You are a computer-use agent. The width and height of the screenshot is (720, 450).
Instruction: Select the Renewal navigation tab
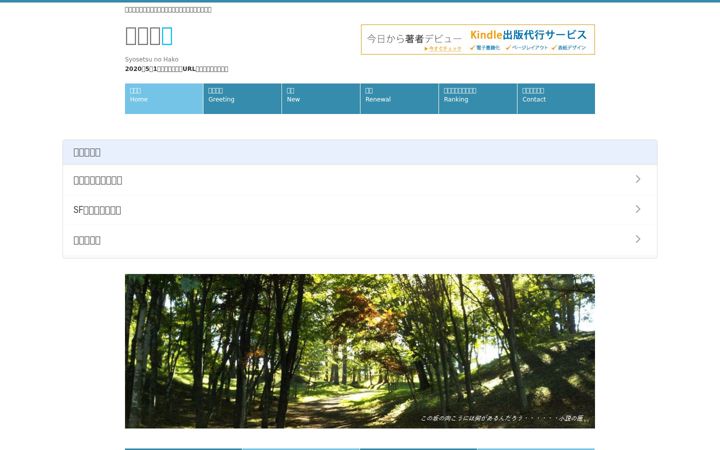pos(399,99)
